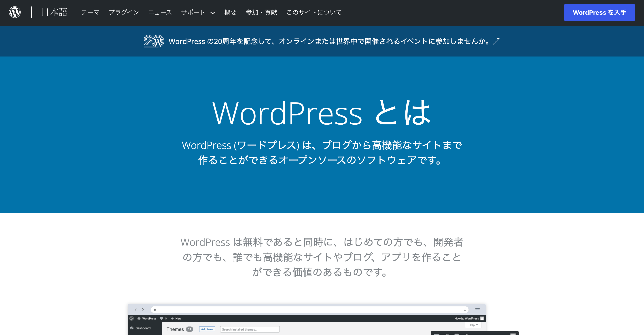Click the paragraph starting WordPress は無料である
Screen dimensions: 644x335
[x=322, y=257]
